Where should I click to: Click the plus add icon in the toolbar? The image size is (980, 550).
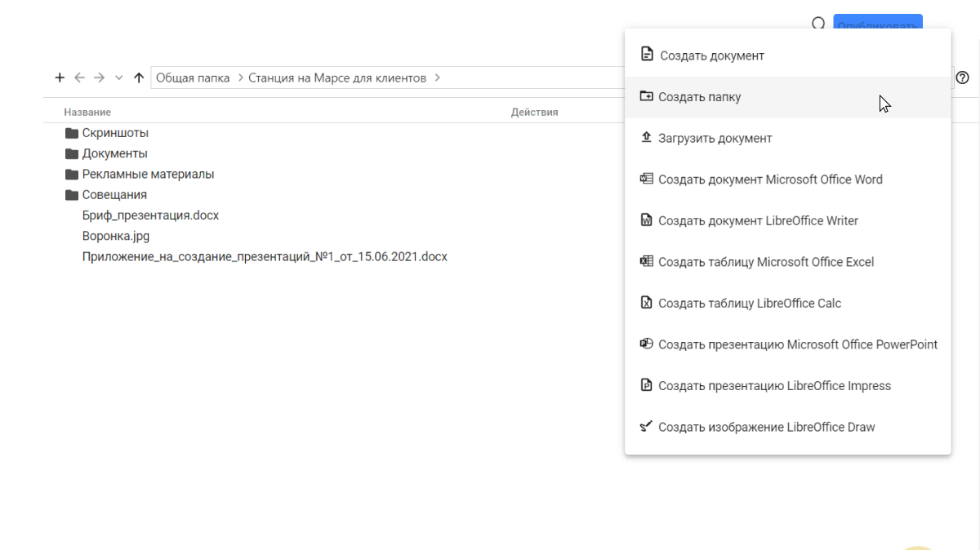click(x=60, y=78)
